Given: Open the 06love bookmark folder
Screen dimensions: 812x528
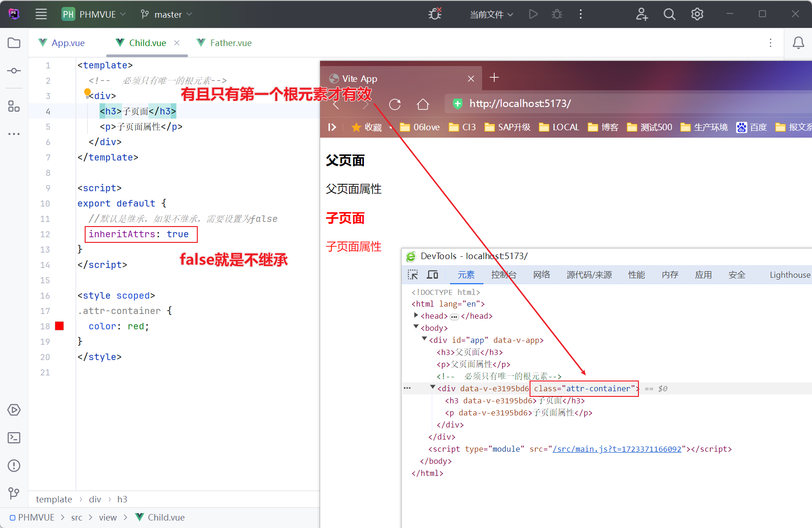Looking at the screenshot, I should pyautogui.click(x=420, y=127).
